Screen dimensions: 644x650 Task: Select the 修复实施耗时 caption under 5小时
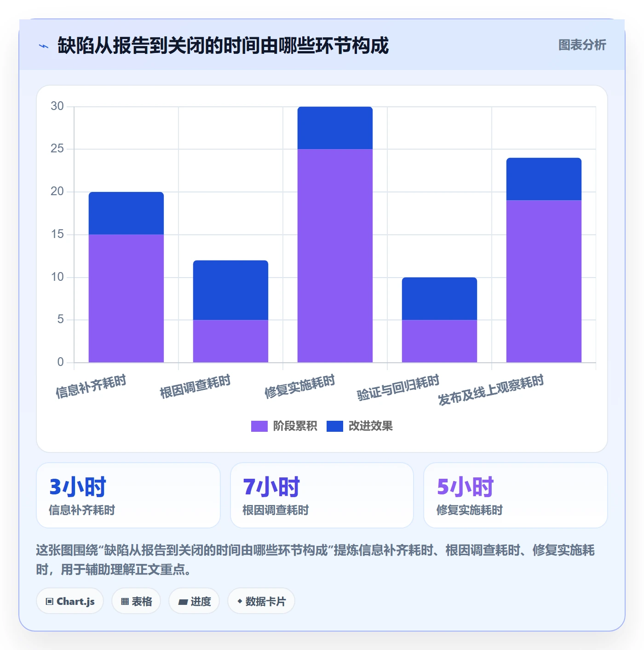pyautogui.click(x=469, y=510)
